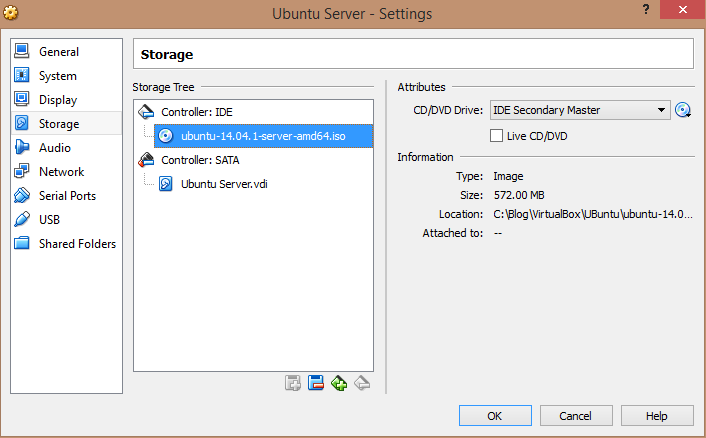Open the System settings category
Viewport: 706px width, 438px height.
[x=66, y=76]
